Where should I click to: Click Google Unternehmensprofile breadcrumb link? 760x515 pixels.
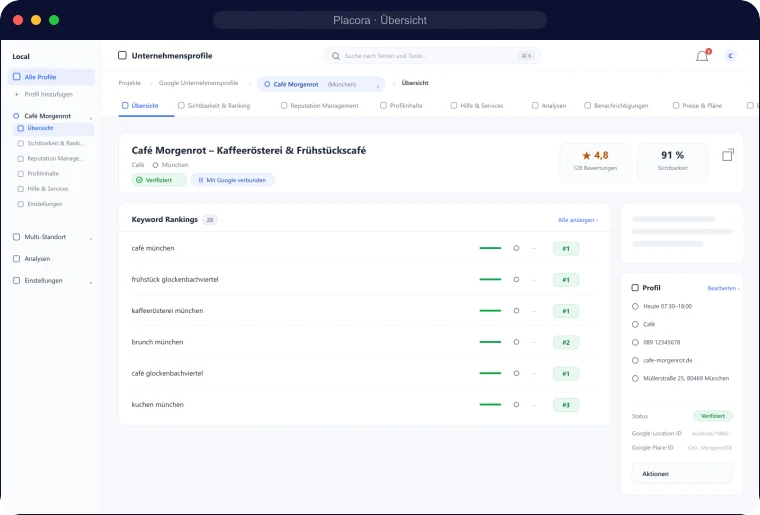point(198,83)
